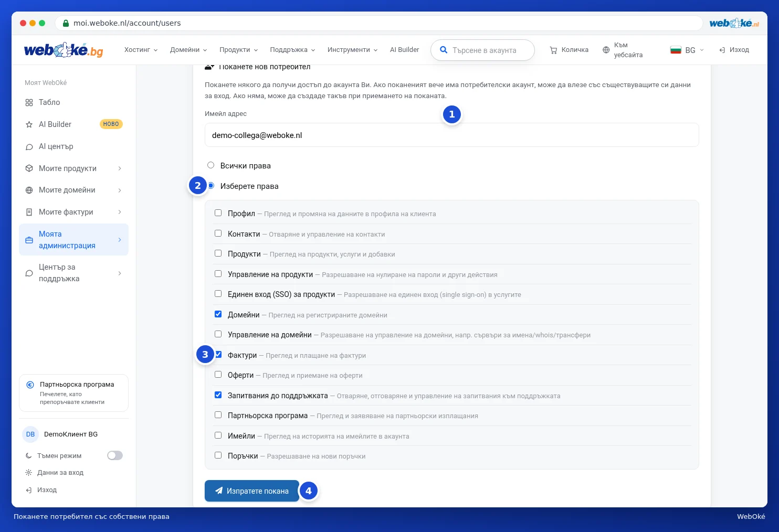This screenshot has width=779, height=532.
Task: Click the globe icon next to Към уебсайта
Action: coord(606,50)
